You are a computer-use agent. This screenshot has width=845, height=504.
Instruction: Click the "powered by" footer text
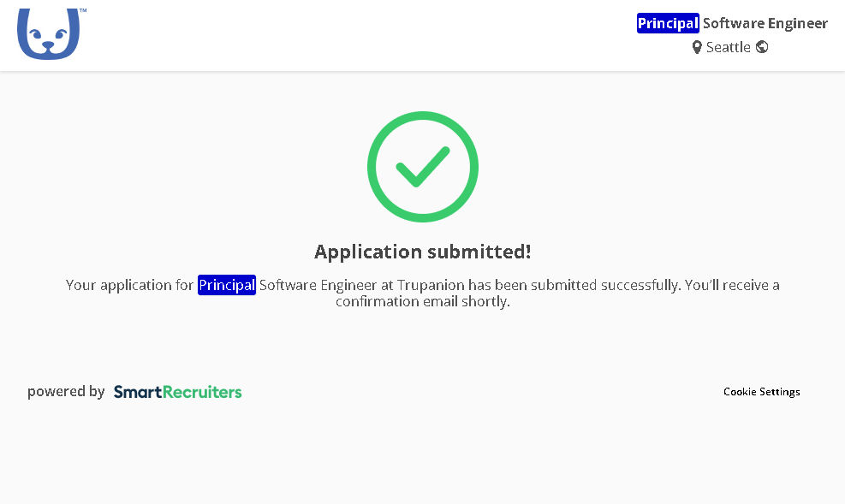pos(66,392)
